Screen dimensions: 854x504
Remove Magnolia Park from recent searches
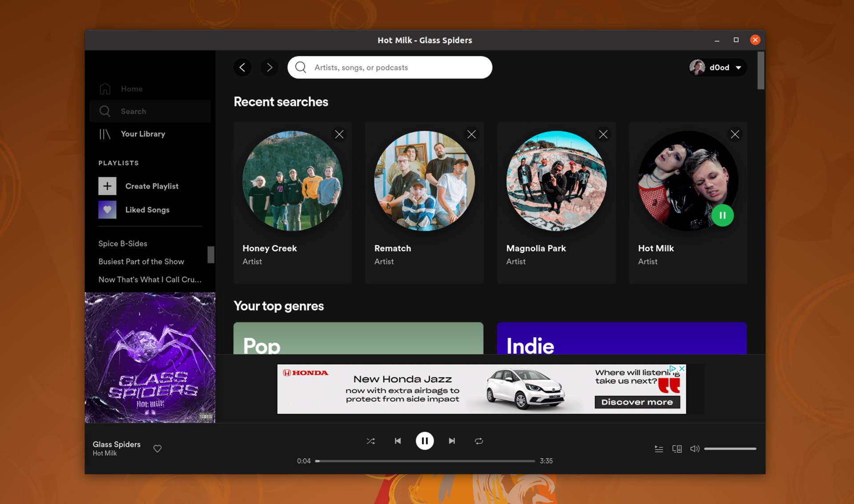click(603, 134)
